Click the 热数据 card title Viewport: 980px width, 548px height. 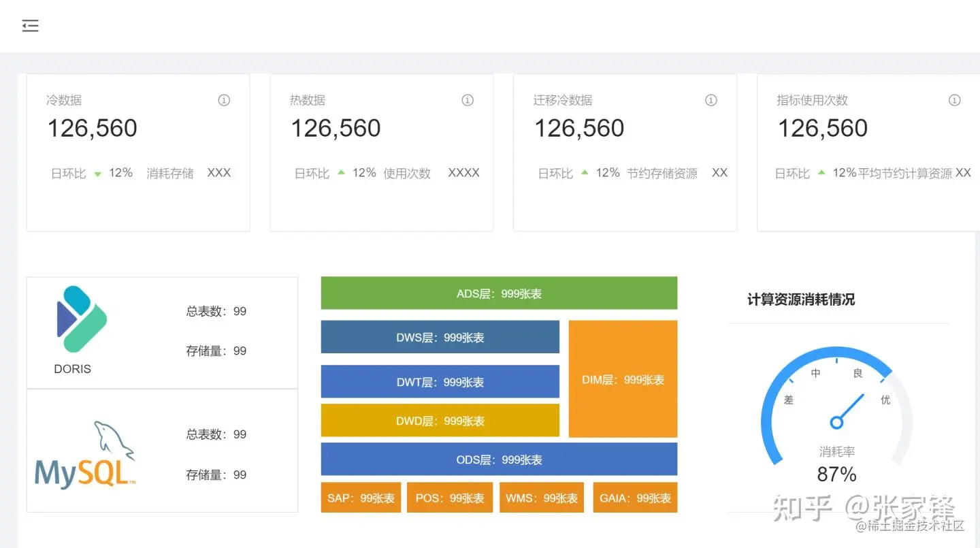[x=308, y=100]
